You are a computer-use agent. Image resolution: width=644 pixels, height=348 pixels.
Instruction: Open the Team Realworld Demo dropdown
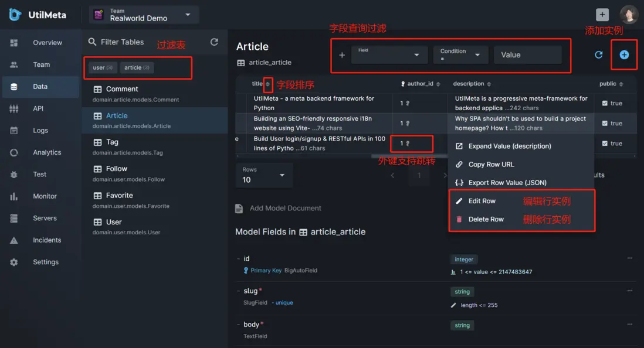click(x=144, y=15)
